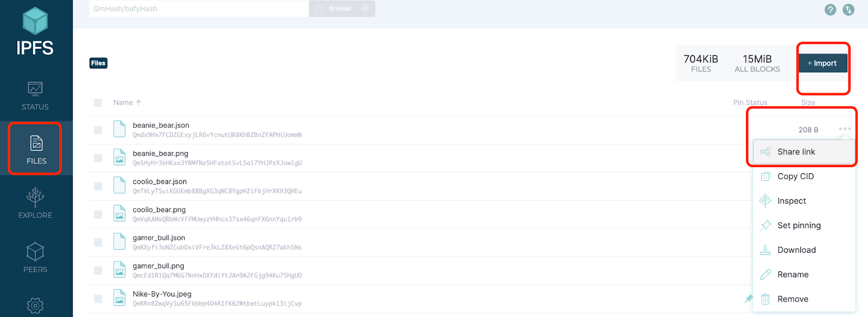Select Rename menu item
The height and width of the screenshot is (317, 868).
804,275
